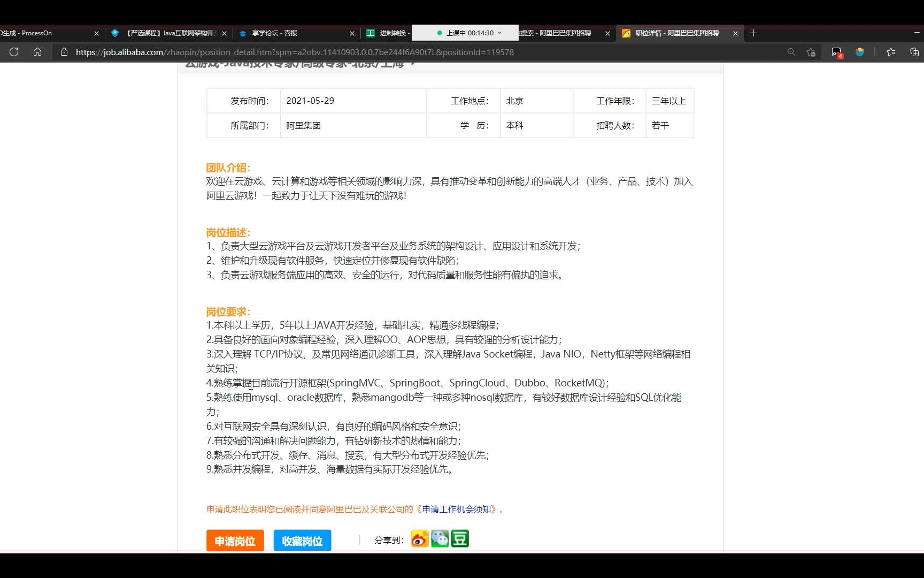Share job to Weibo icon

click(420, 539)
